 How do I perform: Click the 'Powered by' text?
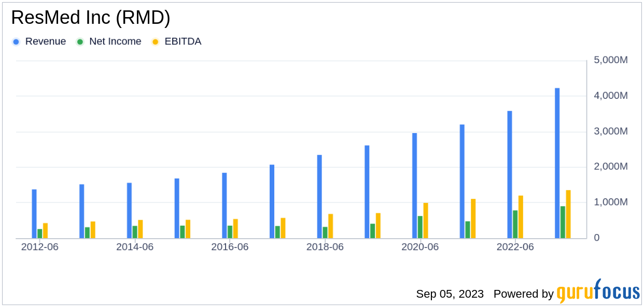[x=523, y=294]
